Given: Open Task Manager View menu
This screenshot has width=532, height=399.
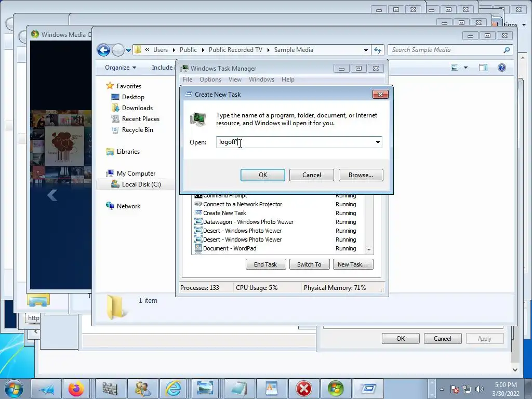Looking at the screenshot, I should 235,79.
